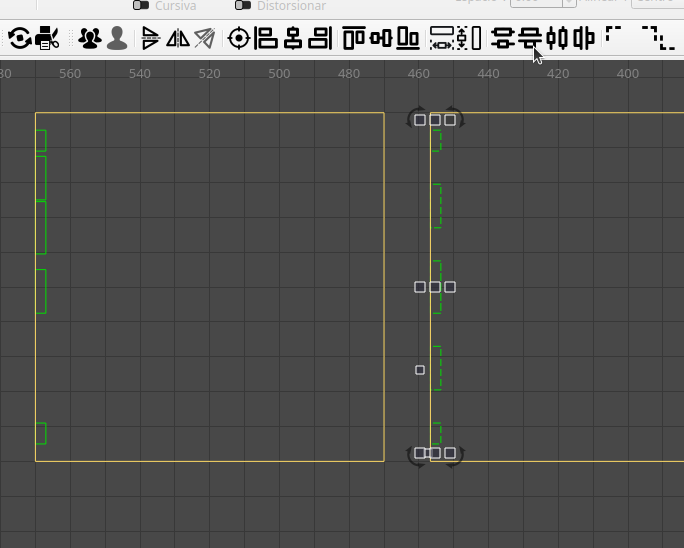Group the selected objects
Screen dimensions: 684x548
90,38
